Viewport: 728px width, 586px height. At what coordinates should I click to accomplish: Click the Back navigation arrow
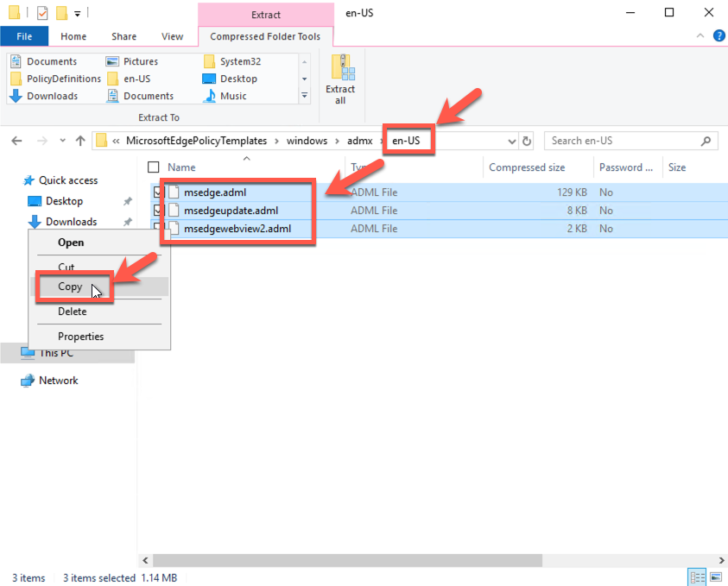click(17, 141)
